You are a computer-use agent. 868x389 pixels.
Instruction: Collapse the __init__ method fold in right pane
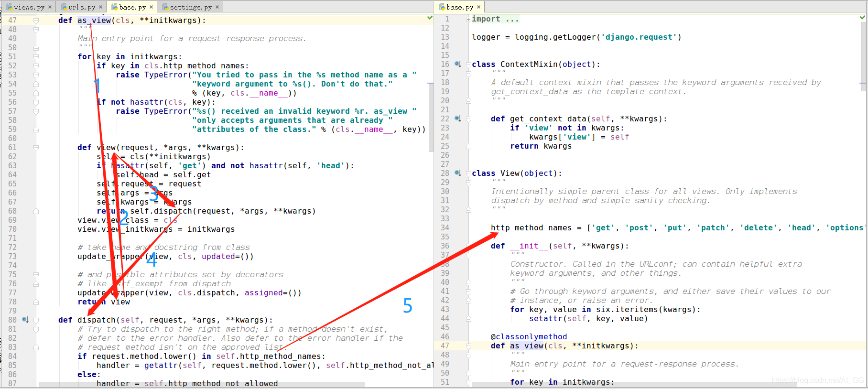(x=468, y=246)
